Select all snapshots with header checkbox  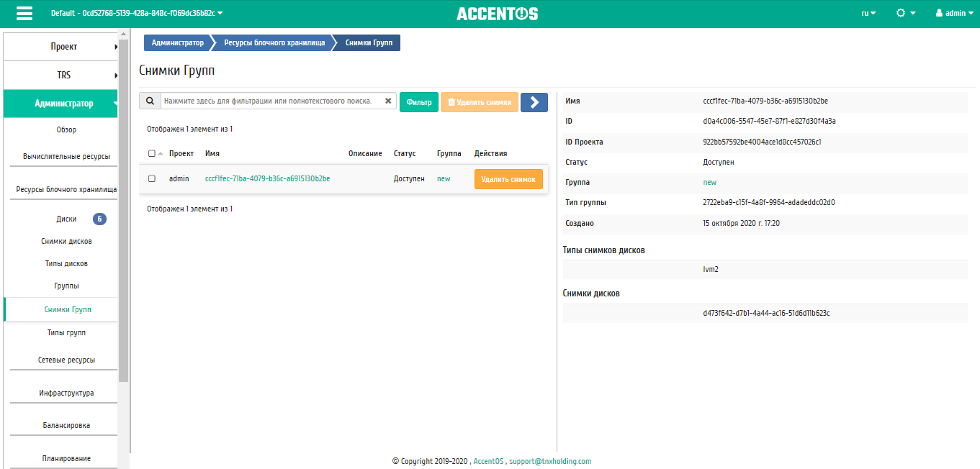pos(151,153)
